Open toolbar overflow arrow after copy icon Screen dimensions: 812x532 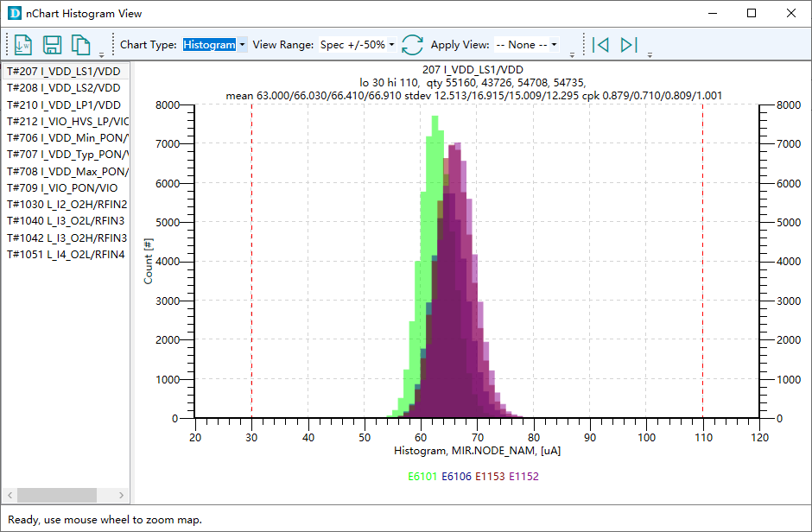pyautogui.click(x=102, y=54)
